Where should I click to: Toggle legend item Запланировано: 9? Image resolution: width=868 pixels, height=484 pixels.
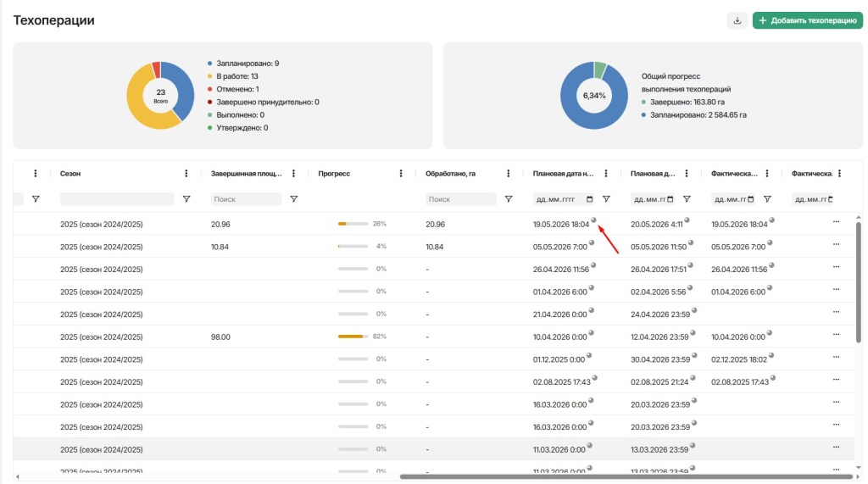tap(243, 63)
